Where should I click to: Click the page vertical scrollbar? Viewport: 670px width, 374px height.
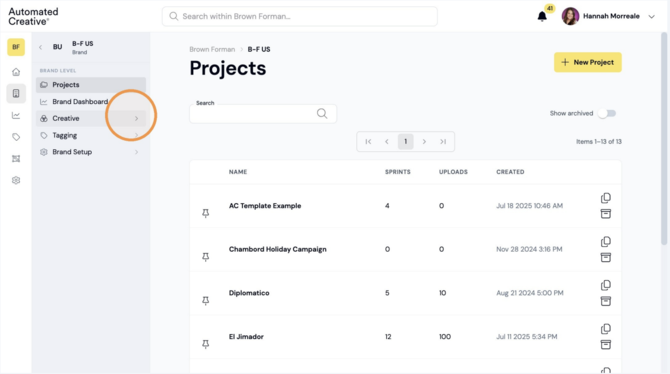point(664,139)
